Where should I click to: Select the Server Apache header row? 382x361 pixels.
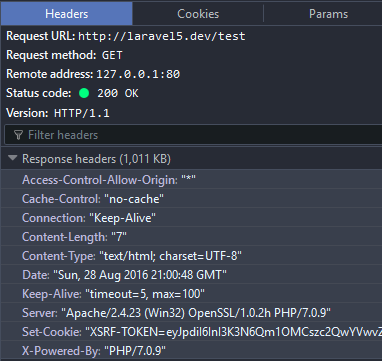click(x=191, y=313)
